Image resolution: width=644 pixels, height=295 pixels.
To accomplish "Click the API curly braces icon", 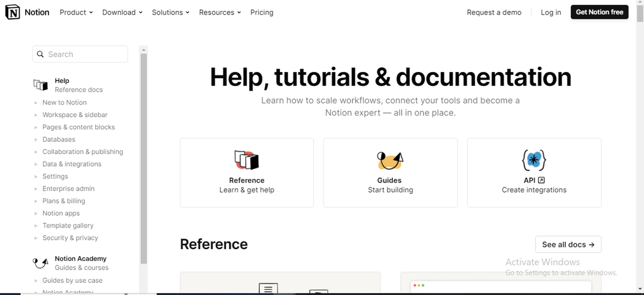I will coord(534,160).
